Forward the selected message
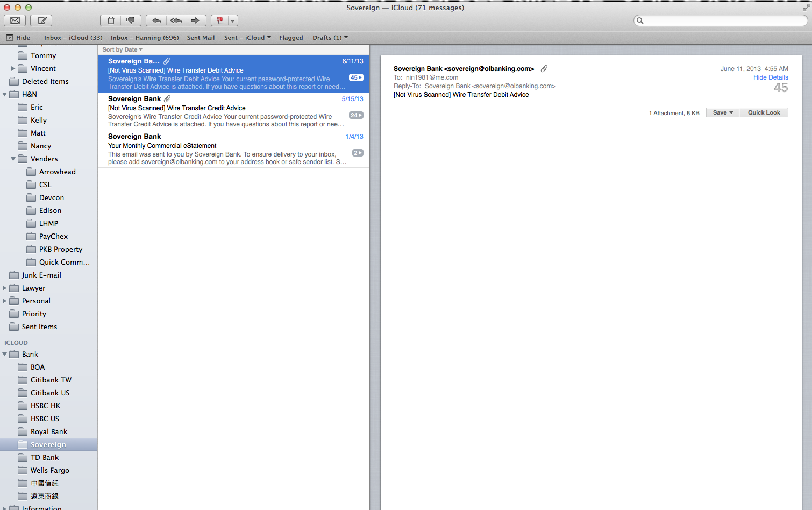This screenshot has height=510, width=812. pyautogui.click(x=196, y=20)
